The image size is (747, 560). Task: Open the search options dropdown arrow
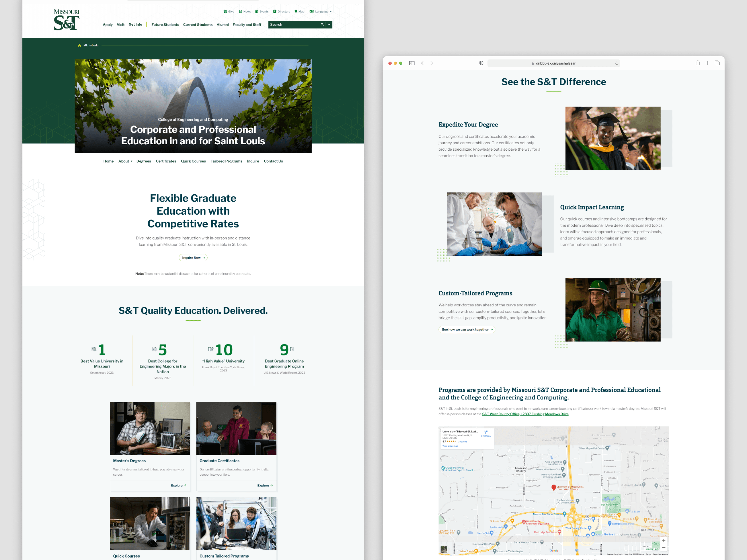click(x=329, y=25)
